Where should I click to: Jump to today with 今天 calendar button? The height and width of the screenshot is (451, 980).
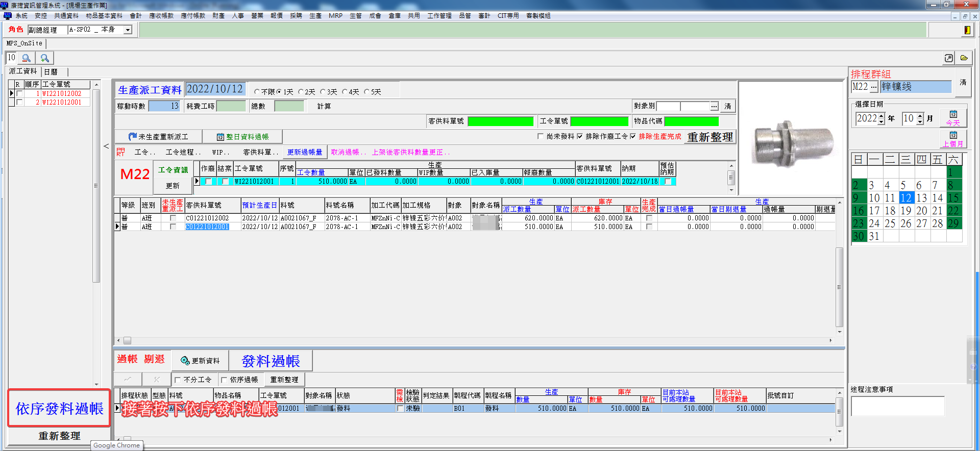pos(953,118)
